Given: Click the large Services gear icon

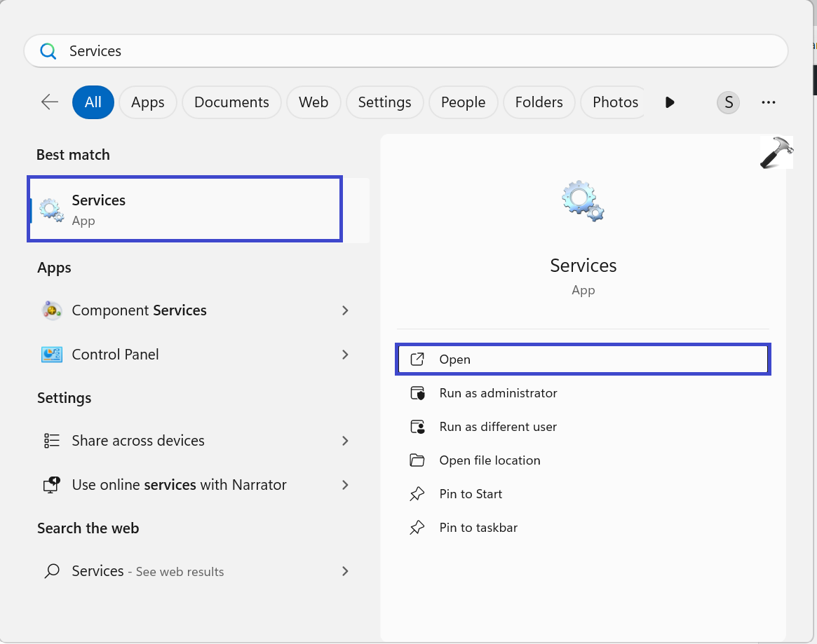Looking at the screenshot, I should 583,201.
